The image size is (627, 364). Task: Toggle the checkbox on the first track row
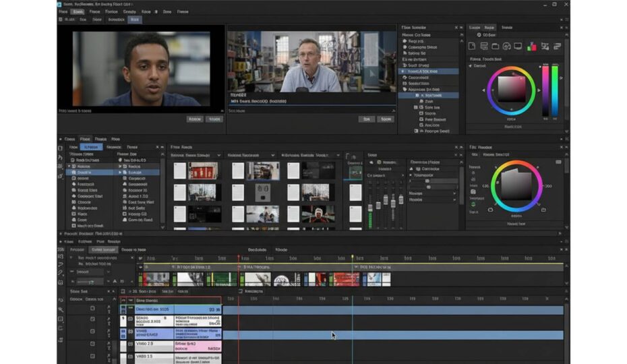tap(92, 309)
